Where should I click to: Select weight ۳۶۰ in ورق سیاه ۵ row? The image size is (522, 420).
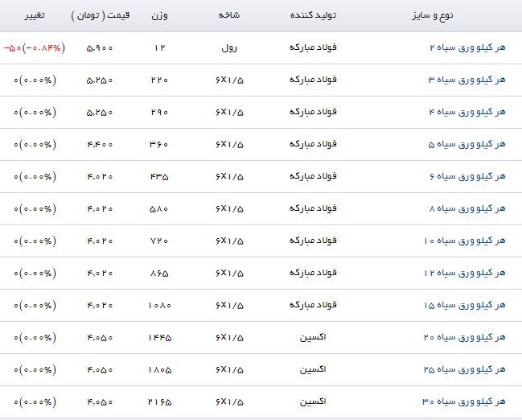coord(159,145)
